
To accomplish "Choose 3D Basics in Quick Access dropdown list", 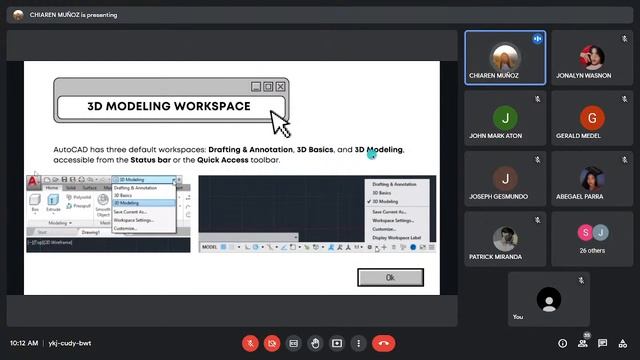I will coord(144,196).
